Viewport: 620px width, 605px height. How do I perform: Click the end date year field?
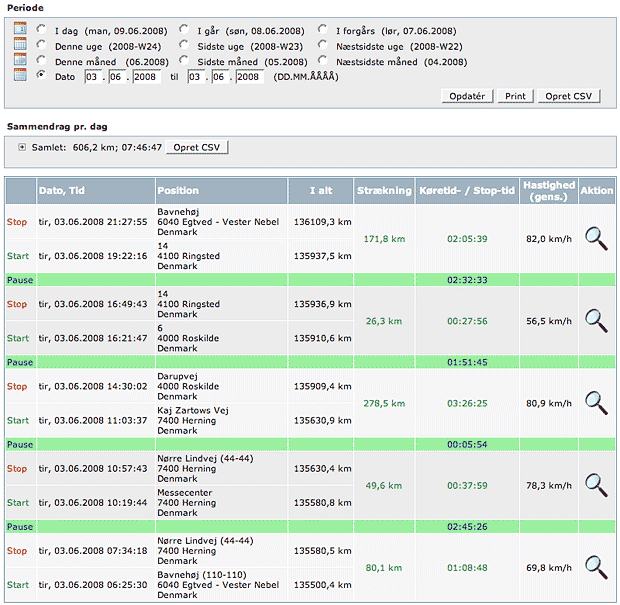click(x=250, y=77)
